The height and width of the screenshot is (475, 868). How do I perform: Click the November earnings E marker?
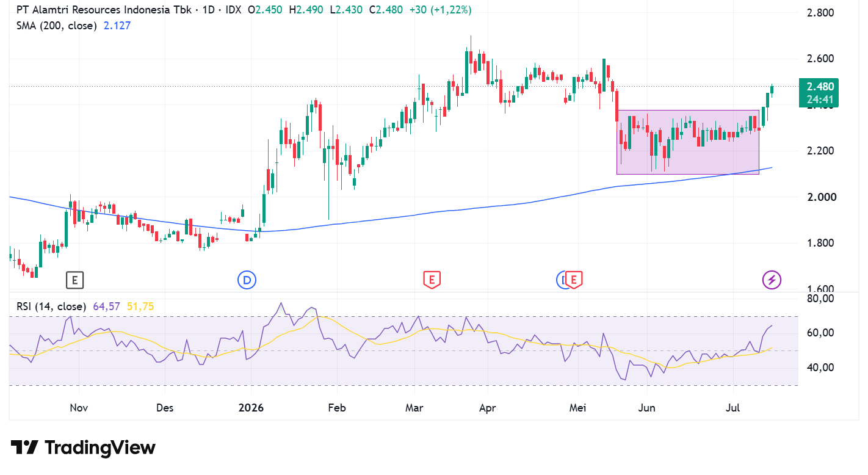[x=74, y=280]
